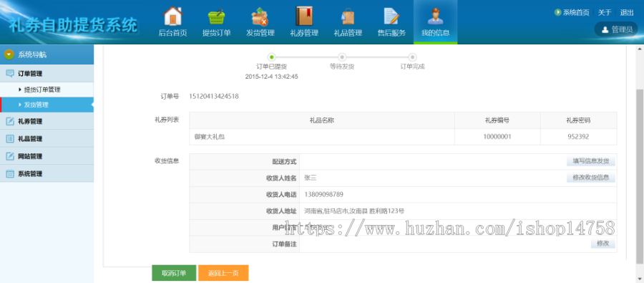Click the 系统管理 sidebar calendar icon
The image size is (644, 283).
10,173
